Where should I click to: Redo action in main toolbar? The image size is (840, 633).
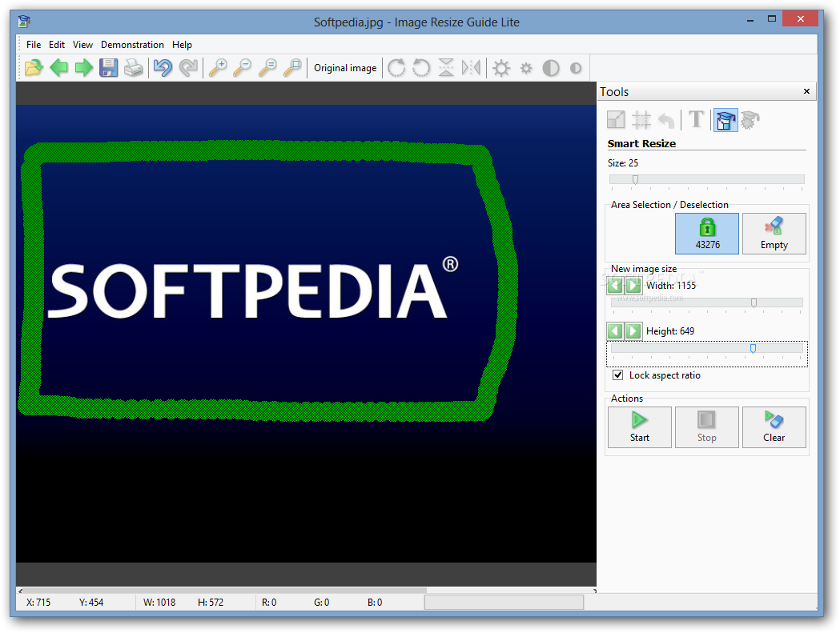tap(188, 68)
